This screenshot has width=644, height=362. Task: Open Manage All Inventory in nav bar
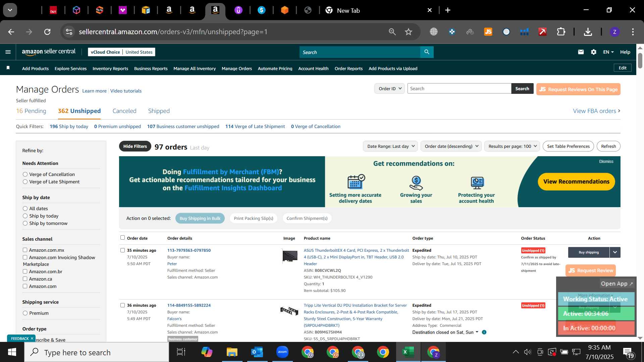pos(195,68)
